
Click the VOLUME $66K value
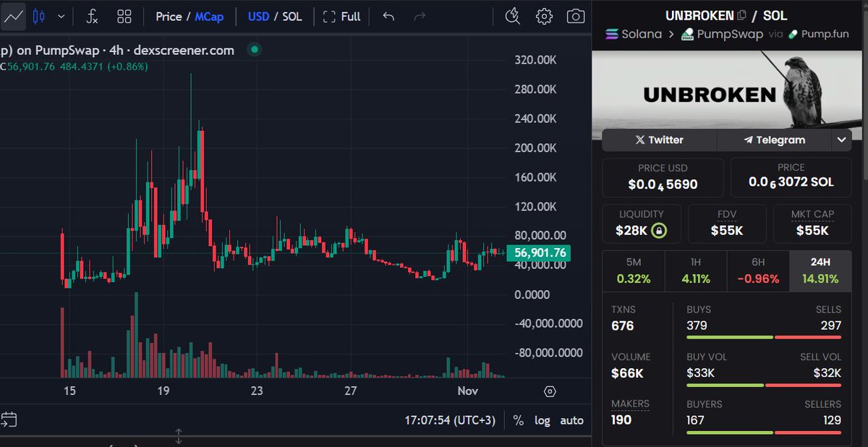pyautogui.click(x=626, y=374)
